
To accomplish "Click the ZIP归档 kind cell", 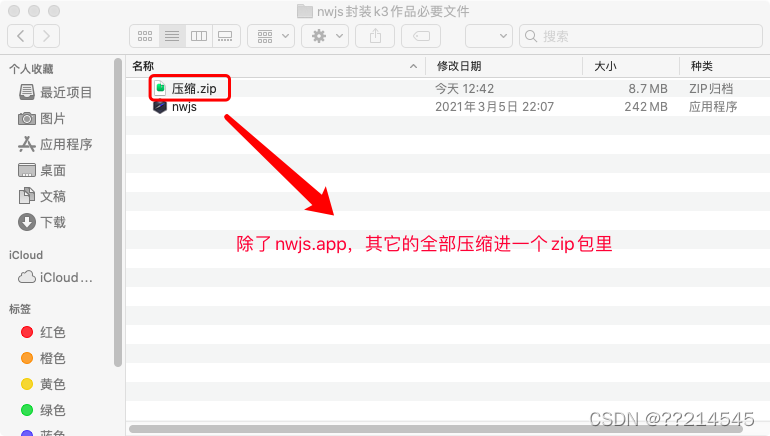I will pos(711,88).
